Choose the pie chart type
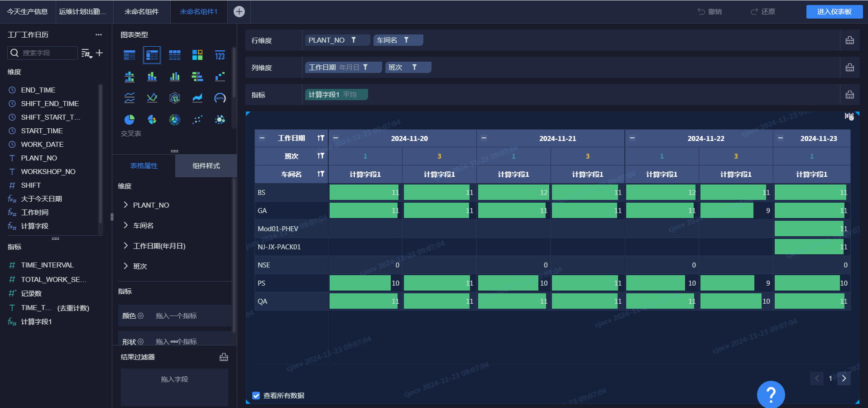Screen dimensions: 868x408 click(x=129, y=120)
